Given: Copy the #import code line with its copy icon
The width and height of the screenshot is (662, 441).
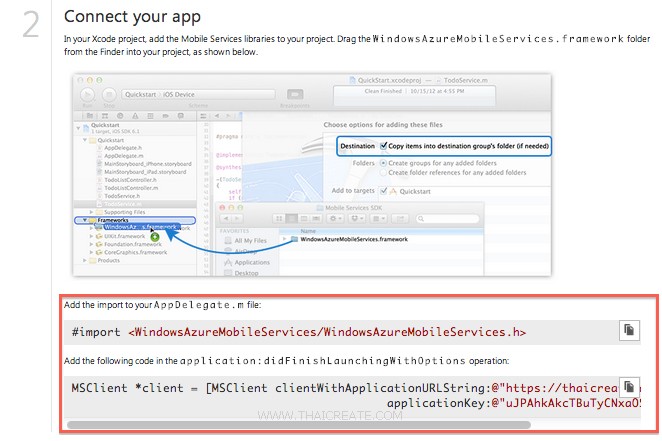Looking at the screenshot, I should click(x=629, y=330).
